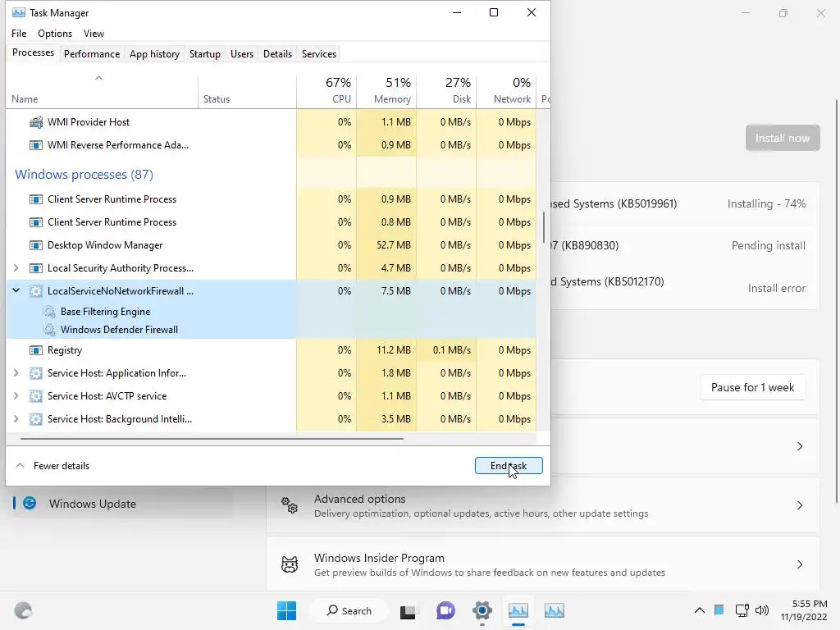The height and width of the screenshot is (630, 840).
Task: Open the Windows Start menu
Action: 286,610
